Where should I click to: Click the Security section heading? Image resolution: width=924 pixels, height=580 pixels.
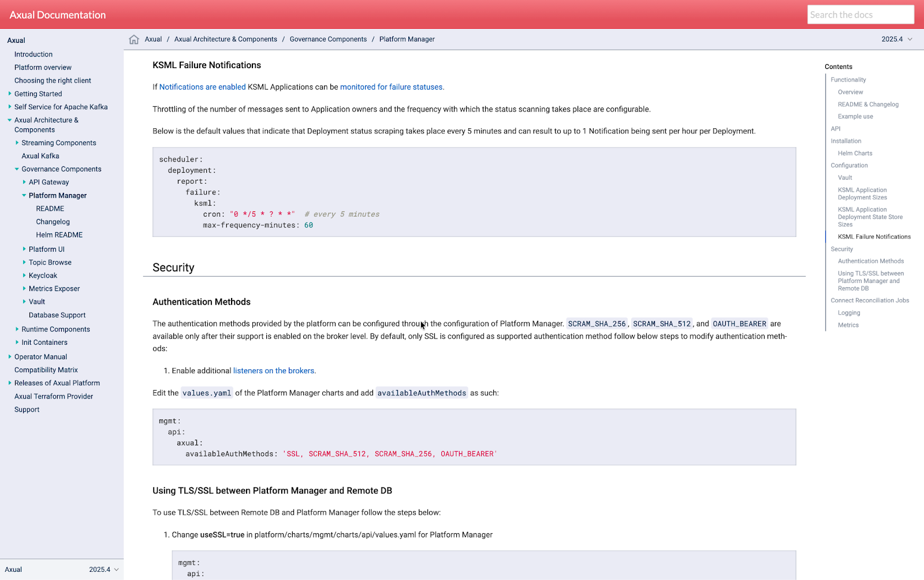(173, 267)
